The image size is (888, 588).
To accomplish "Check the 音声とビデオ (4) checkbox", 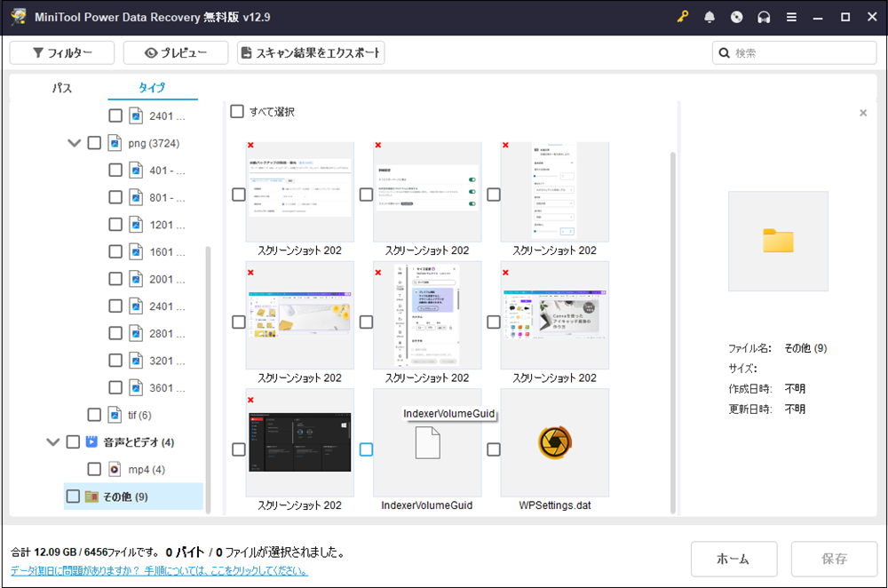I will [x=73, y=441].
